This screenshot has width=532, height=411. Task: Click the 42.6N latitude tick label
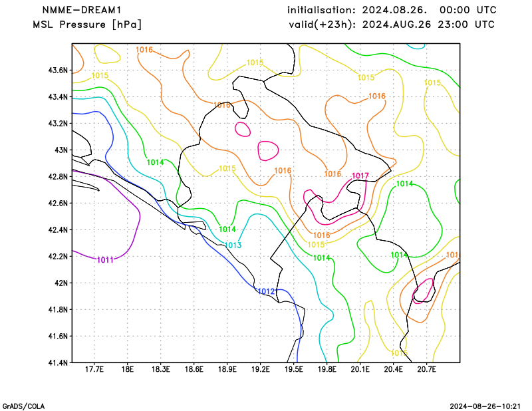[x=58, y=204]
